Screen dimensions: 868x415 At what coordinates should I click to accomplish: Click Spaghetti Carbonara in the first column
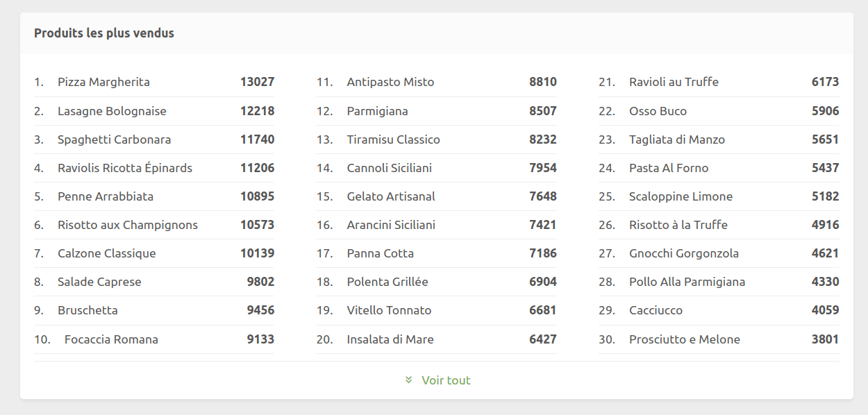tap(115, 139)
